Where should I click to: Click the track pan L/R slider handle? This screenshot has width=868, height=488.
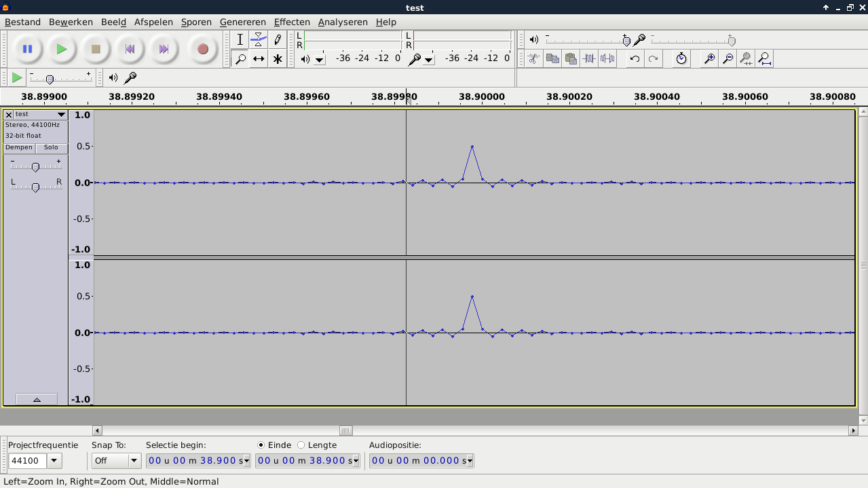click(35, 187)
